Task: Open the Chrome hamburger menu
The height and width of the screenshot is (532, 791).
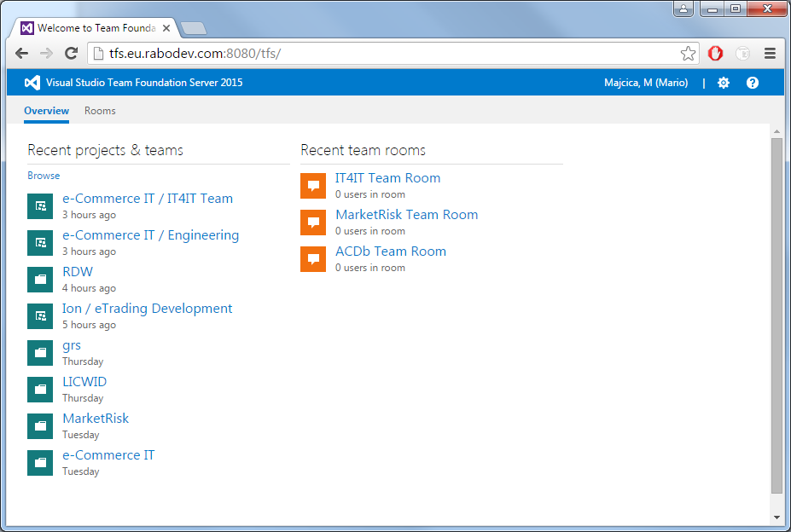Action: [x=770, y=54]
